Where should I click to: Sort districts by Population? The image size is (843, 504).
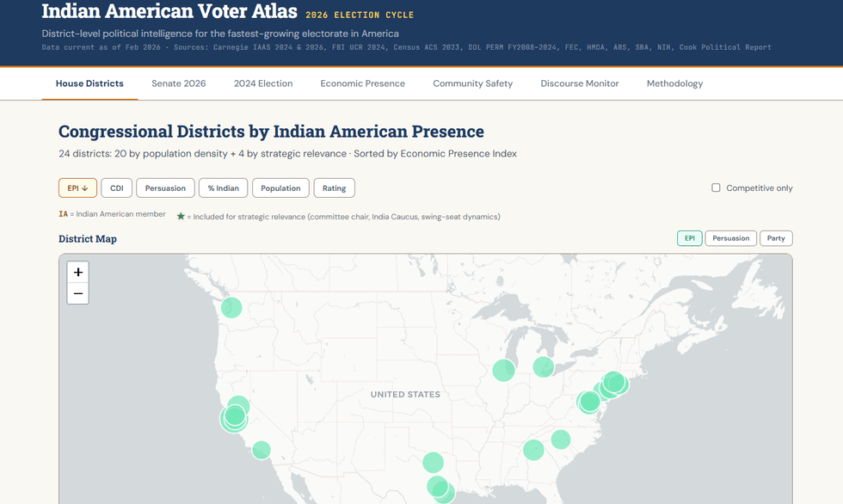point(280,187)
